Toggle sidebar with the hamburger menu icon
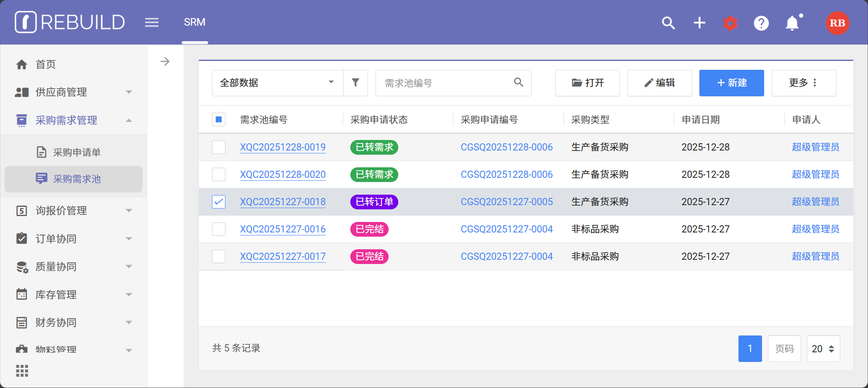Screen dimensions: 868x388 point(152,22)
